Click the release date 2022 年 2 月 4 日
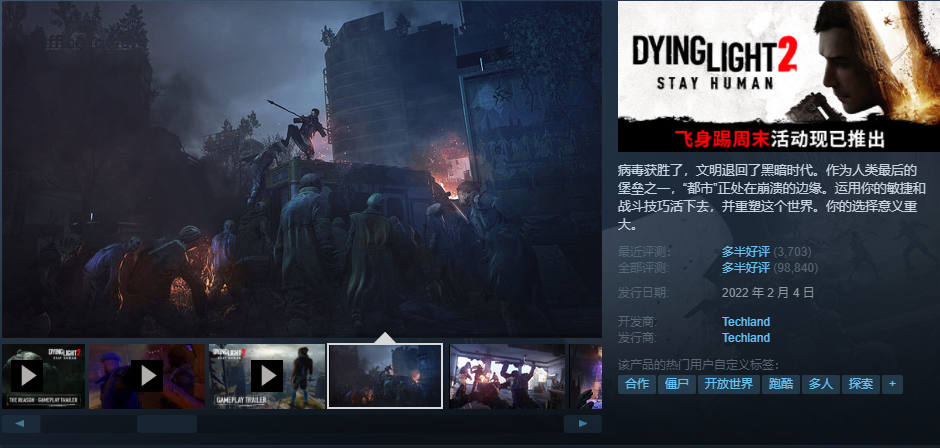The image size is (940, 448). point(768,293)
